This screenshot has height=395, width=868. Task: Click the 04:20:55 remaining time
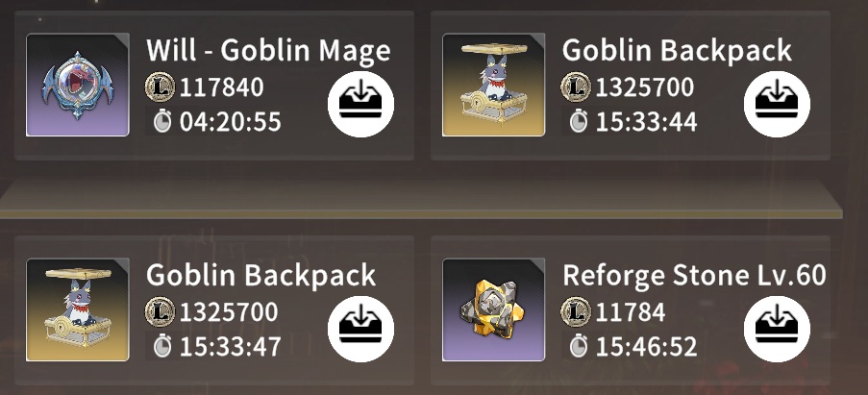pyautogui.click(x=231, y=122)
